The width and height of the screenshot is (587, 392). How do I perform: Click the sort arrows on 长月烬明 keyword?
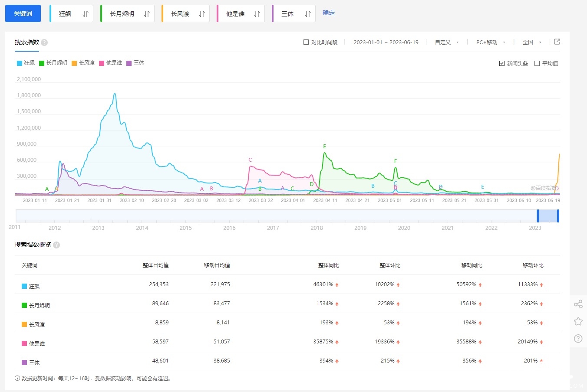click(x=147, y=14)
